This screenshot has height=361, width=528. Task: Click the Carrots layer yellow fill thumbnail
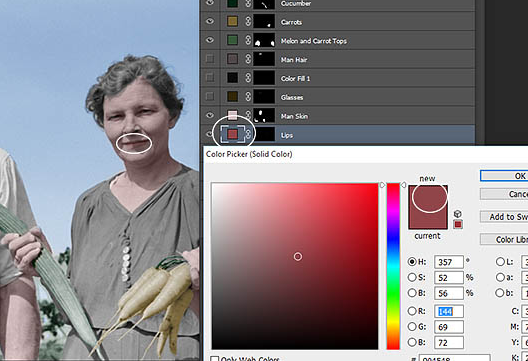tap(232, 22)
